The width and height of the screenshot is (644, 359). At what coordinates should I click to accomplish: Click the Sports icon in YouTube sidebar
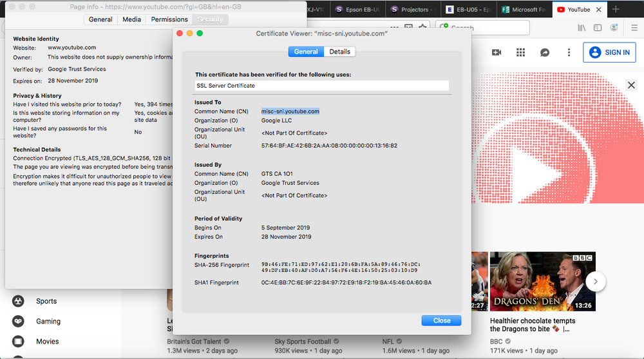point(18,301)
